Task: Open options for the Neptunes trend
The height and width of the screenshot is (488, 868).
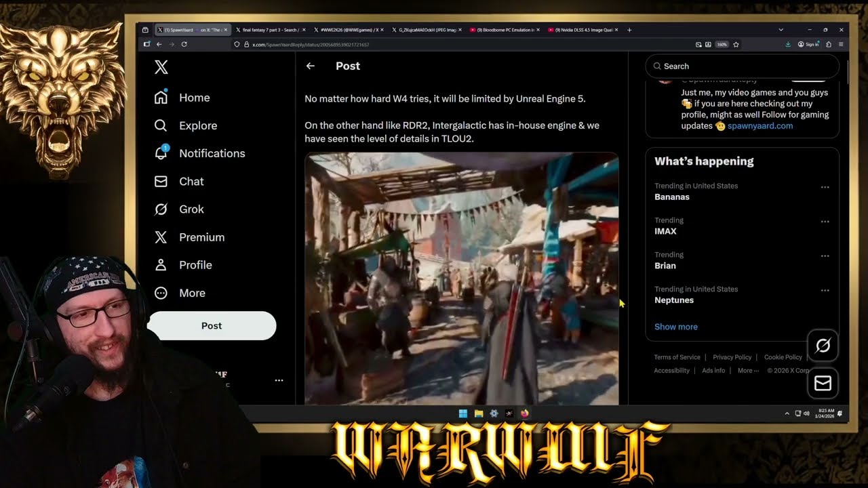Action: 825,291
